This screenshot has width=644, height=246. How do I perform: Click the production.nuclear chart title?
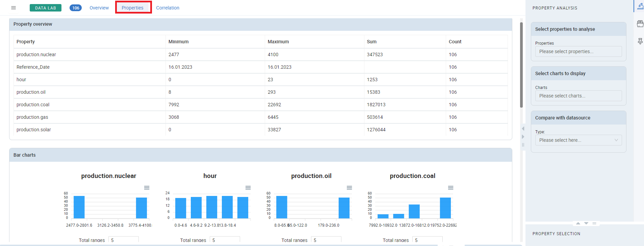[x=109, y=176]
